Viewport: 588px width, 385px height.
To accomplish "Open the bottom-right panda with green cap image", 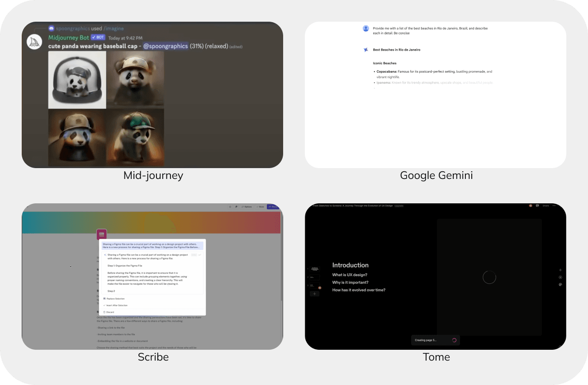I will pos(136,138).
